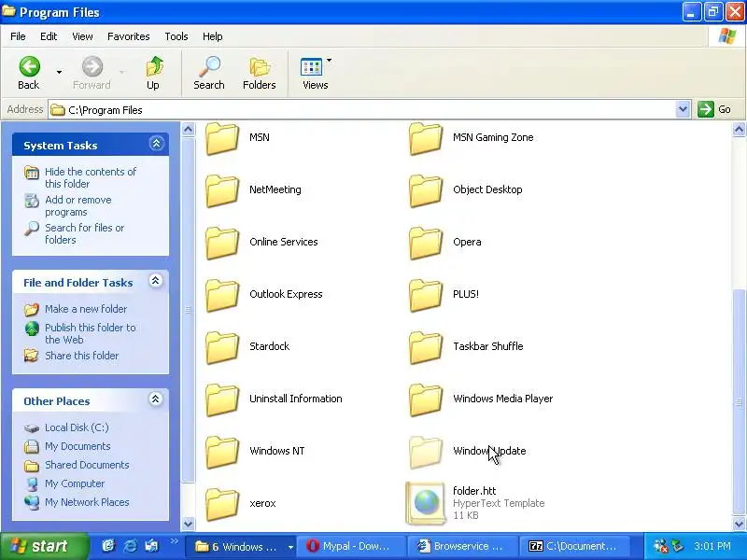747x560 pixels.
Task: Open the 6 Windows Explorer taskbar group
Action: point(239,546)
